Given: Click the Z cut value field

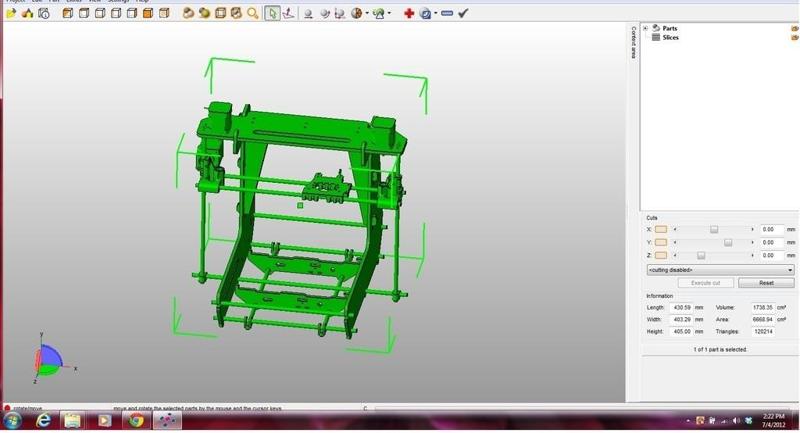Looking at the screenshot, I should click(771, 255).
